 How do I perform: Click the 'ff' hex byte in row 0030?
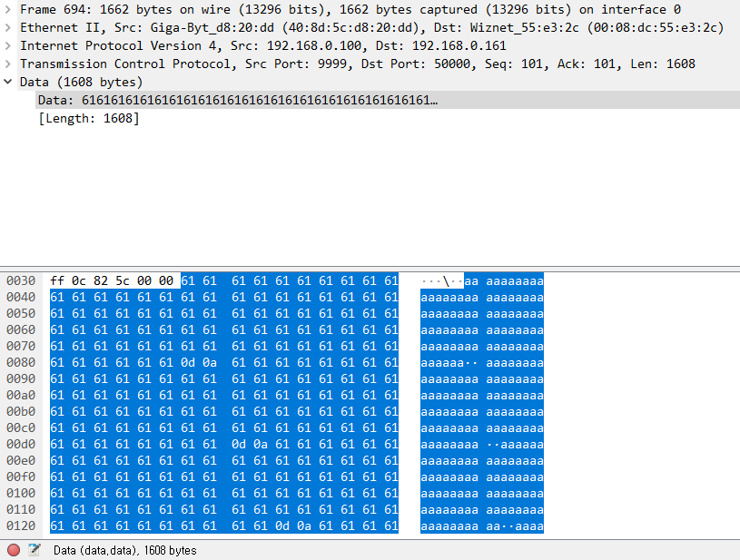click(x=57, y=281)
